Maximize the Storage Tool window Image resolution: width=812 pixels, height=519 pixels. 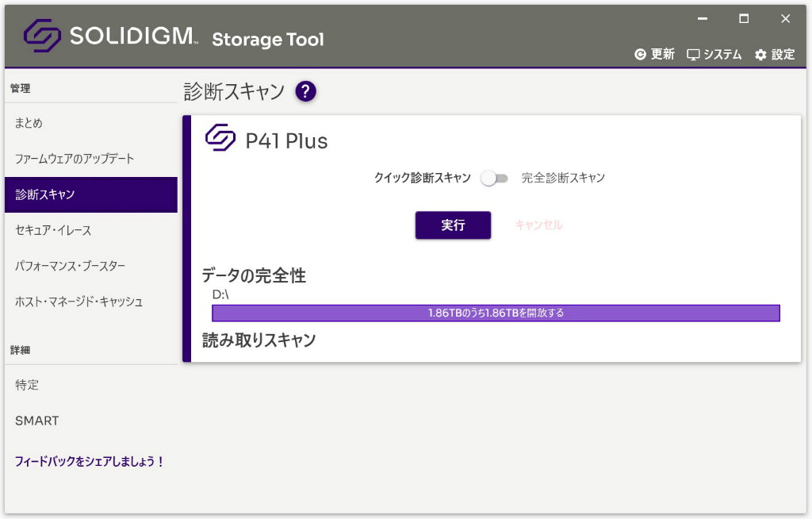point(744,19)
